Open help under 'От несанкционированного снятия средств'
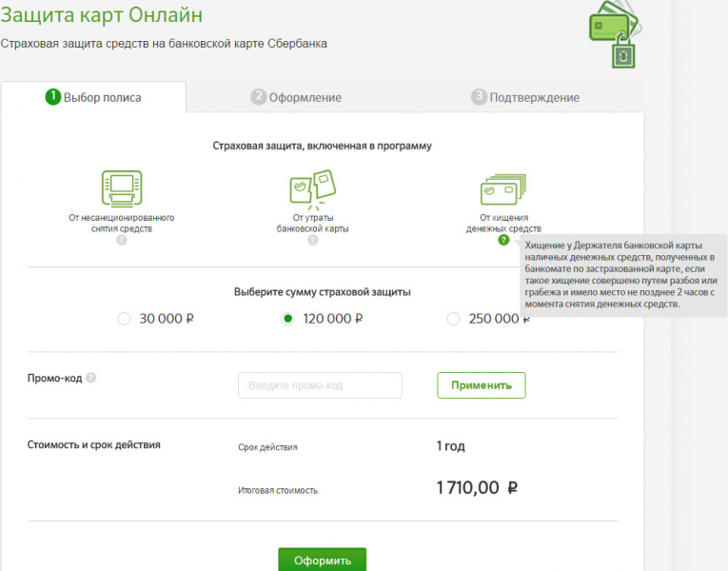The height and width of the screenshot is (571, 728). [x=122, y=241]
